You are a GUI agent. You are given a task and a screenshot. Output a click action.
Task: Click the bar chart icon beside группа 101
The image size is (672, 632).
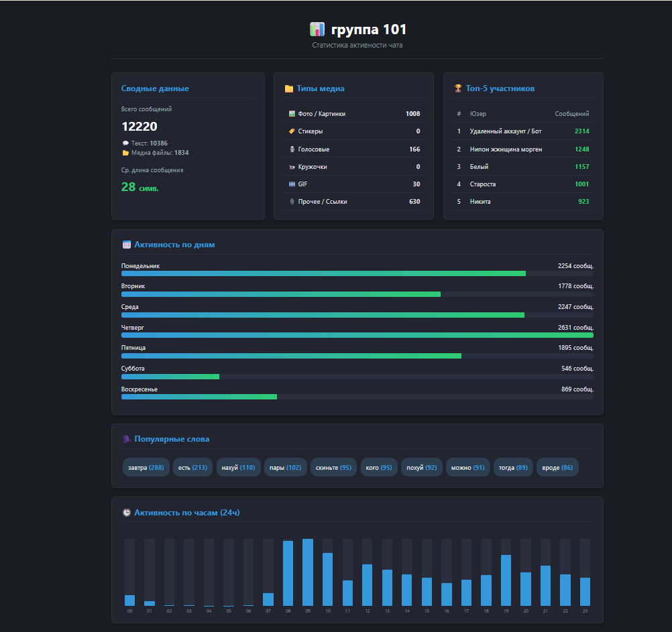[x=317, y=29]
